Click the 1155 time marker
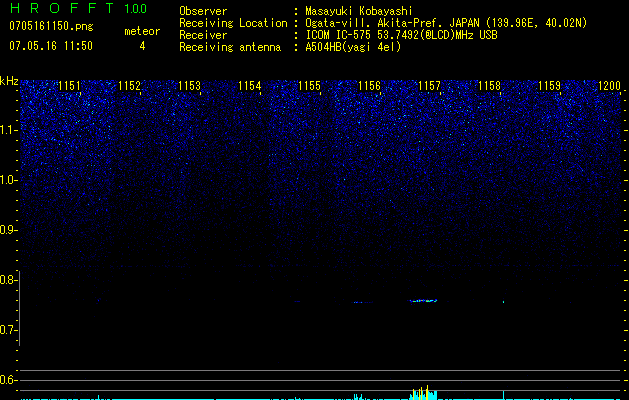This screenshot has height=400, width=629. coord(310,86)
